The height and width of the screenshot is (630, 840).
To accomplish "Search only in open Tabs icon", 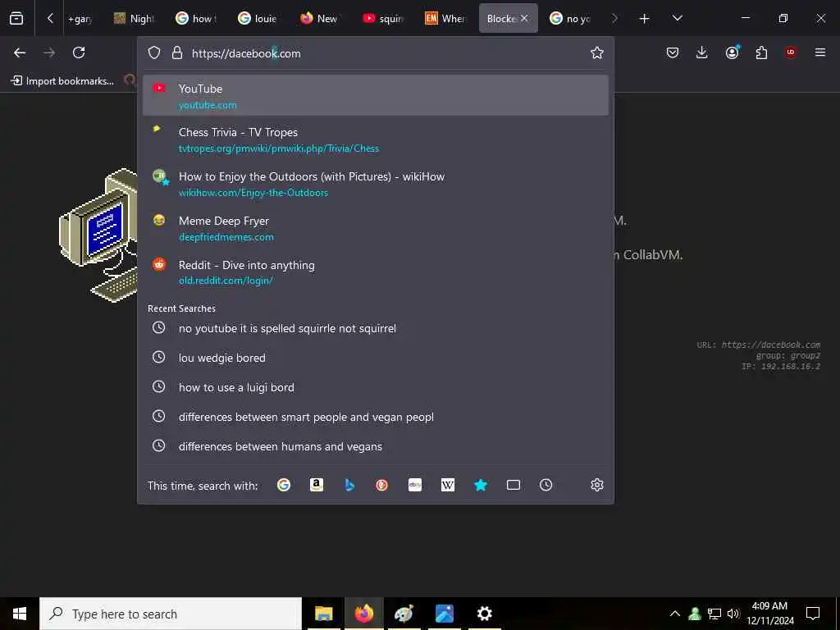I will 514,485.
